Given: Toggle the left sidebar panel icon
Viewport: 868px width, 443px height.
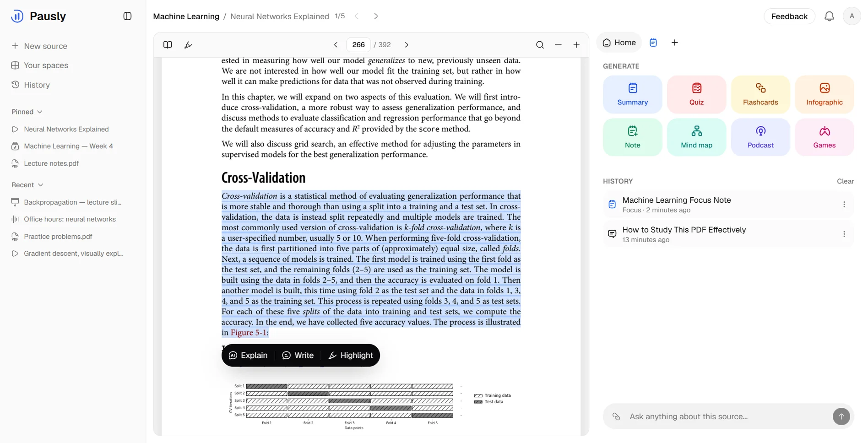Looking at the screenshot, I should (x=127, y=16).
